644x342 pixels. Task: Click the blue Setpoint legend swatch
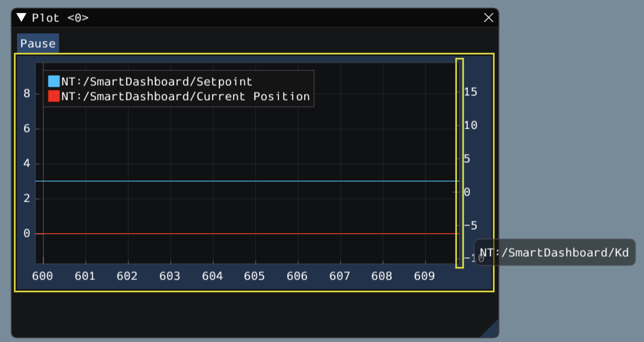[x=54, y=81]
